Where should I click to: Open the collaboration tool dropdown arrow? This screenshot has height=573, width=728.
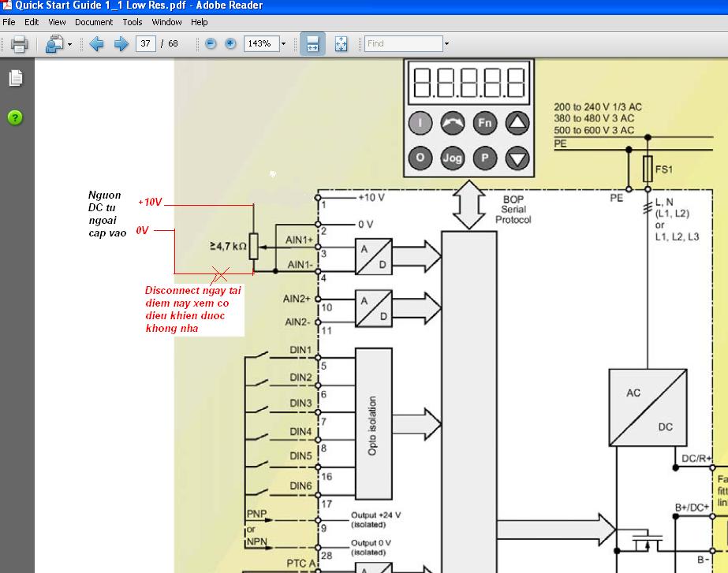tap(69, 45)
